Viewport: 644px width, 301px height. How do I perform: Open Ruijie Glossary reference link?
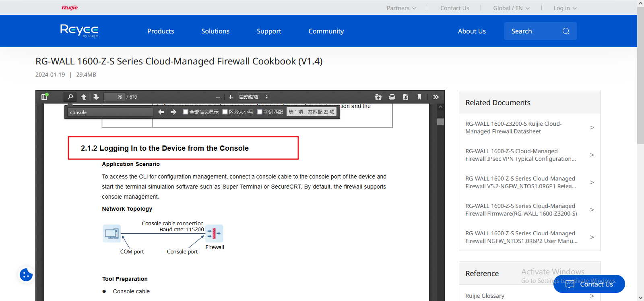pos(485,296)
